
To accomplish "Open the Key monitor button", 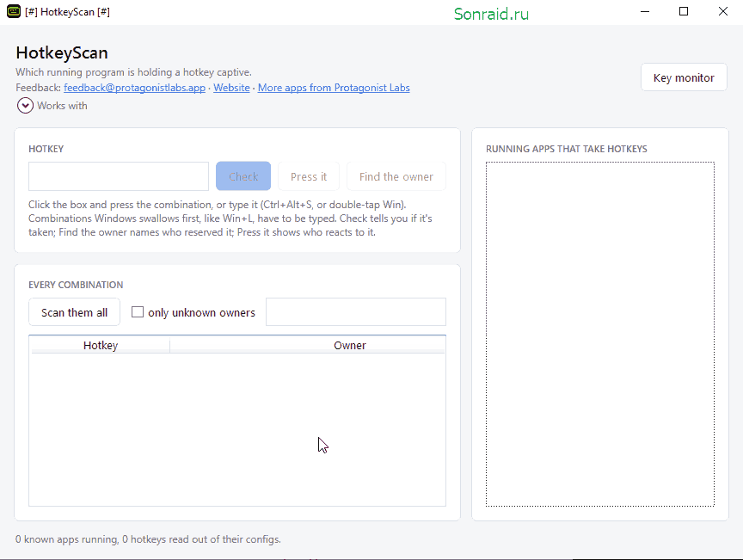I will [684, 77].
